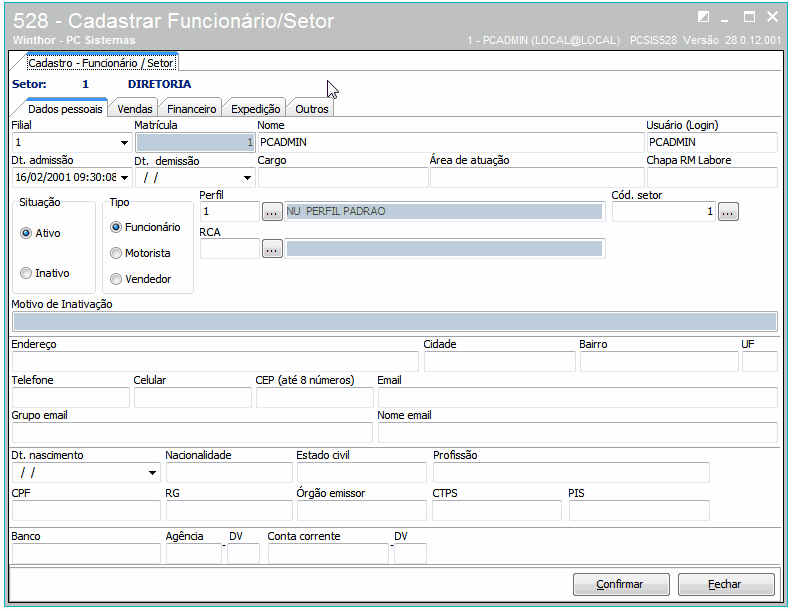Focus the Email input field

tap(577, 398)
